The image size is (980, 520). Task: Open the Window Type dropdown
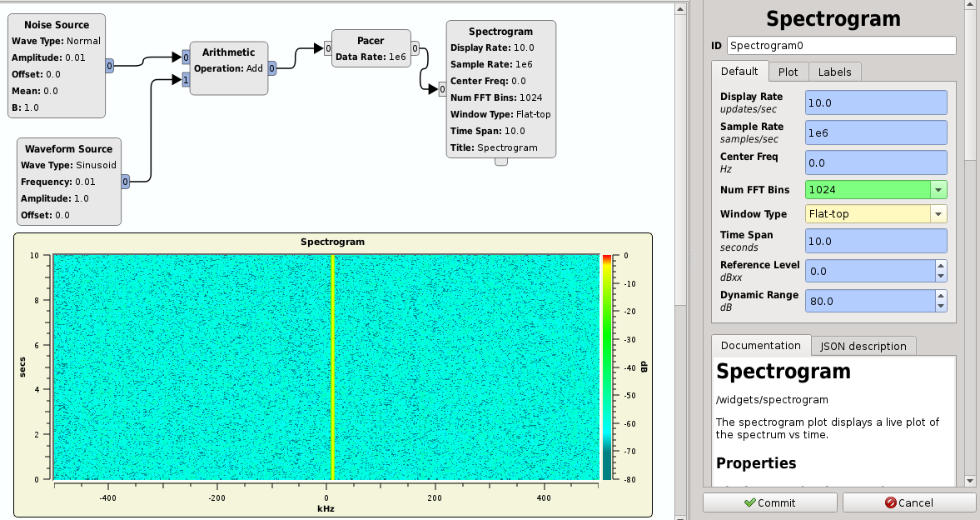click(x=938, y=214)
